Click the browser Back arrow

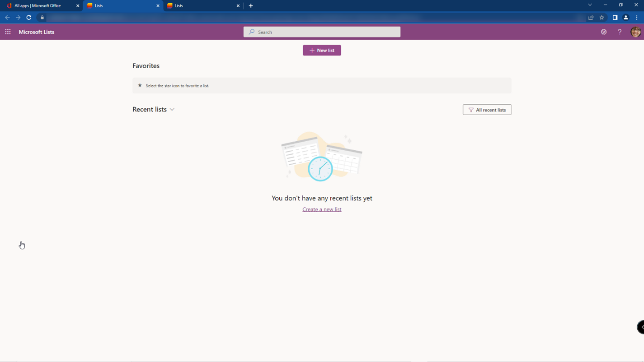click(7, 18)
